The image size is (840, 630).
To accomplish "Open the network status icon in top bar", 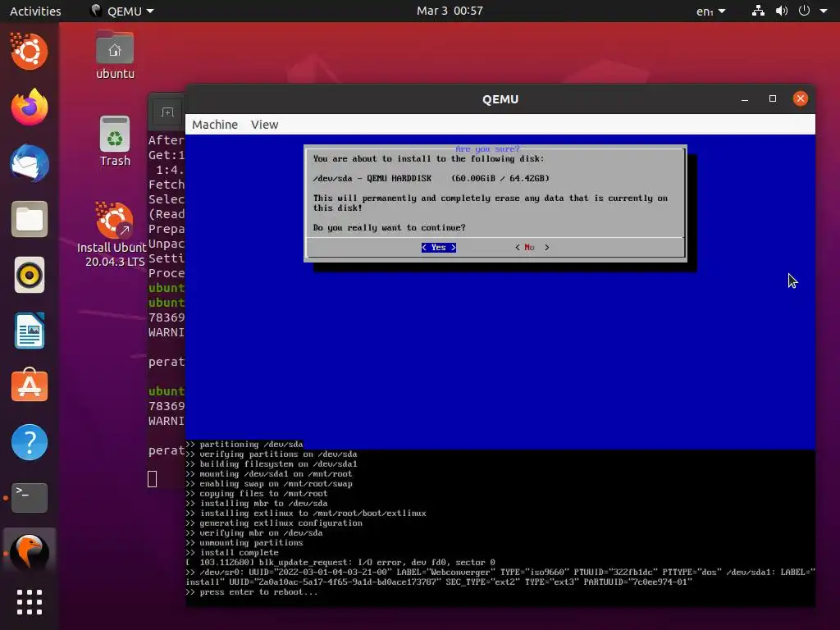I will point(758,11).
